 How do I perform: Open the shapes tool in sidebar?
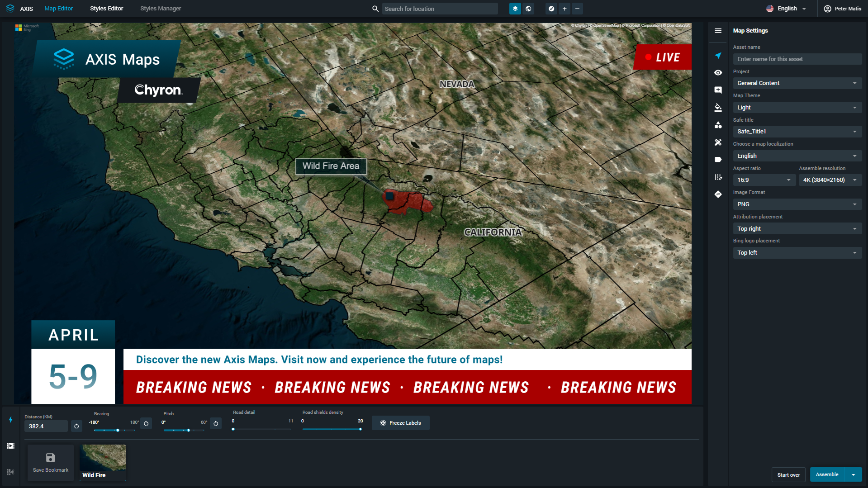[x=718, y=125]
